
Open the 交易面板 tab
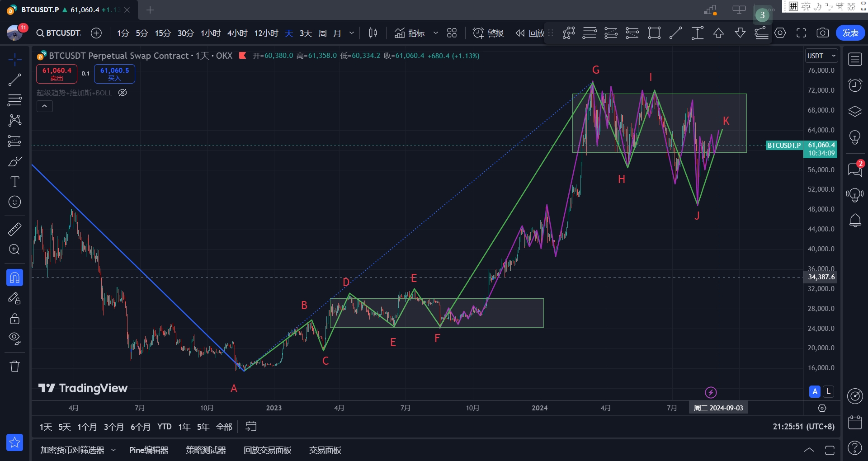click(325, 450)
